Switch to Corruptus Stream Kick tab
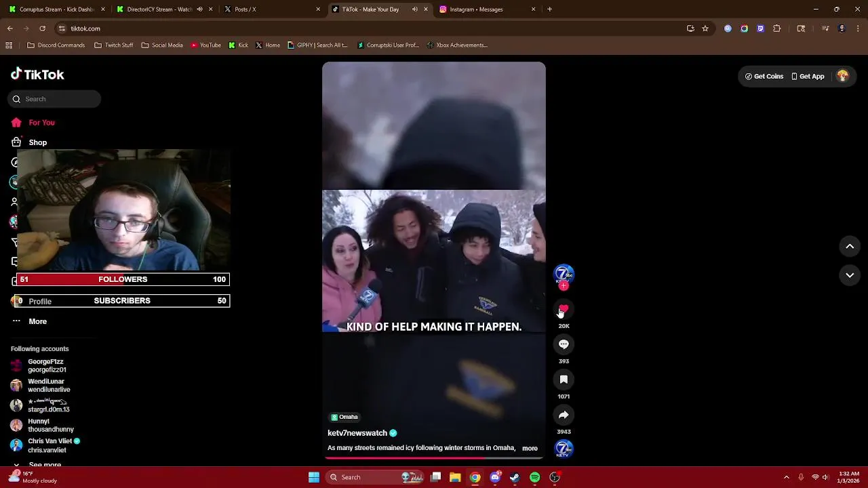 [57, 9]
